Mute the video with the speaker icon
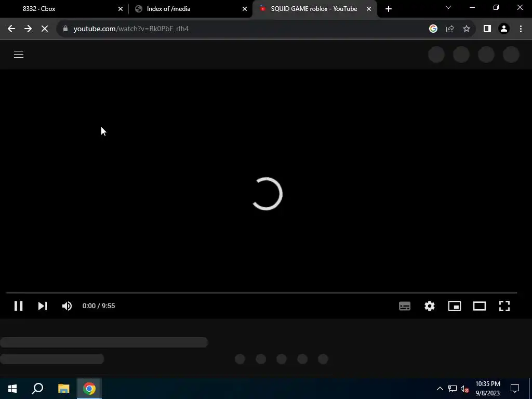The height and width of the screenshot is (399, 532). click(x=67, y=306)
